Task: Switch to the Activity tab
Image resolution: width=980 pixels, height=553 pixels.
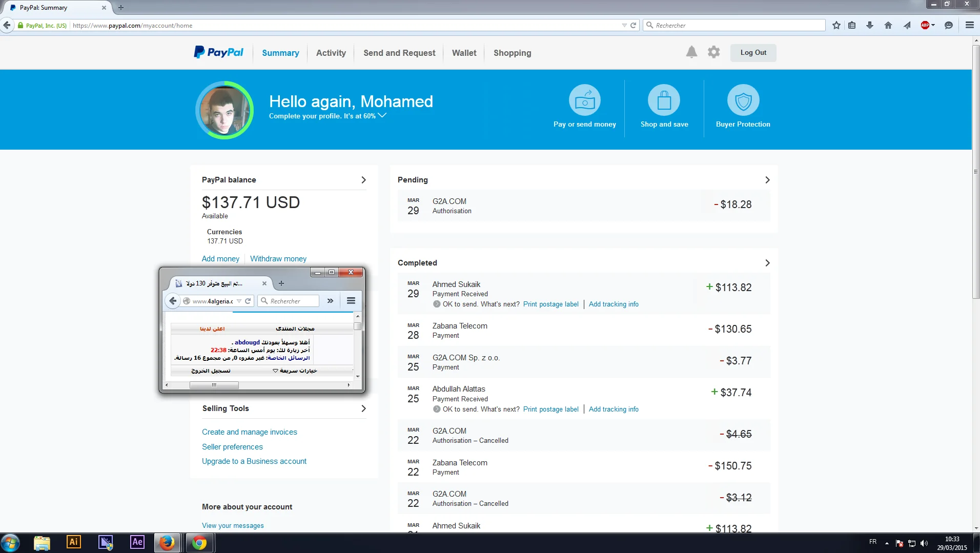Action: pos(331,53)
